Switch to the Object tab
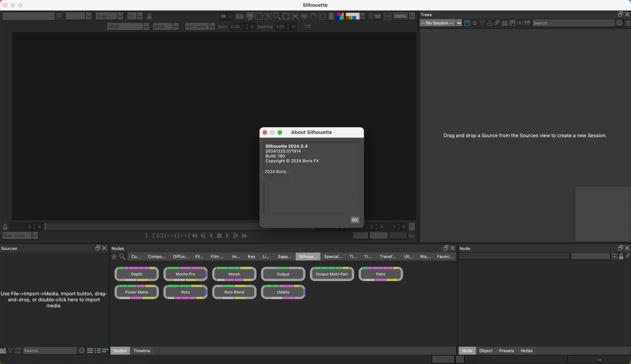This screenshot has width=631, height=364. click(485, 351)
